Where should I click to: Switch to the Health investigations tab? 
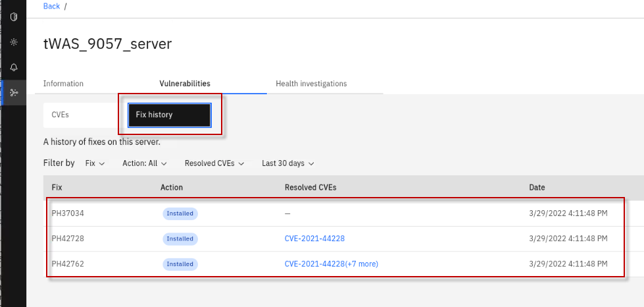tap(311, 84)
